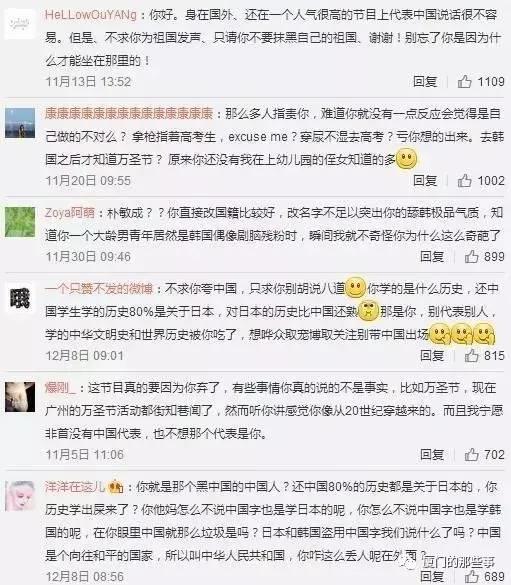Open 洋洋在这儿 avatar picture
Viewport: 511px width, 585px height.
click(20, 496)
